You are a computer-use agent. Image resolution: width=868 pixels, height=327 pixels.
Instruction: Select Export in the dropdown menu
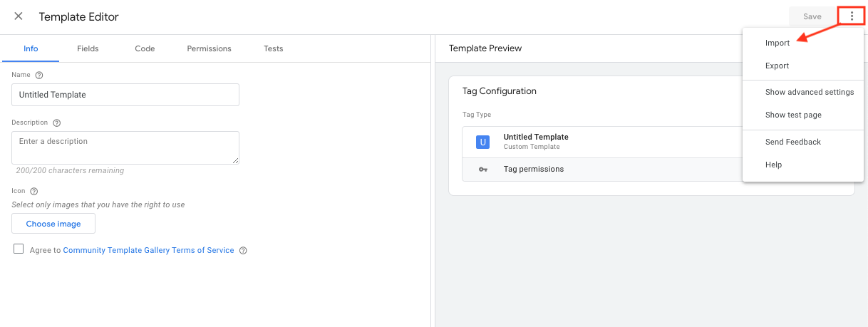tap(777, 66)
